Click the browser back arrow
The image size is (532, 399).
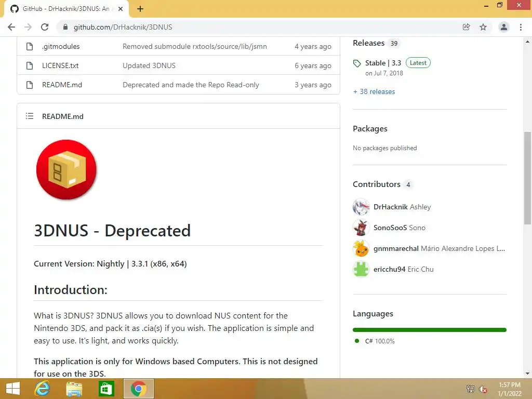11,27
